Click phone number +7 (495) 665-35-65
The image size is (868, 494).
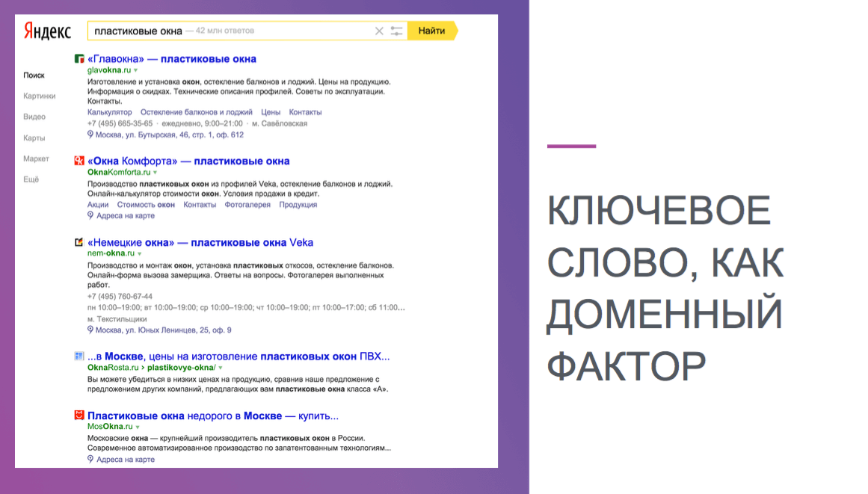click(120, 124)
